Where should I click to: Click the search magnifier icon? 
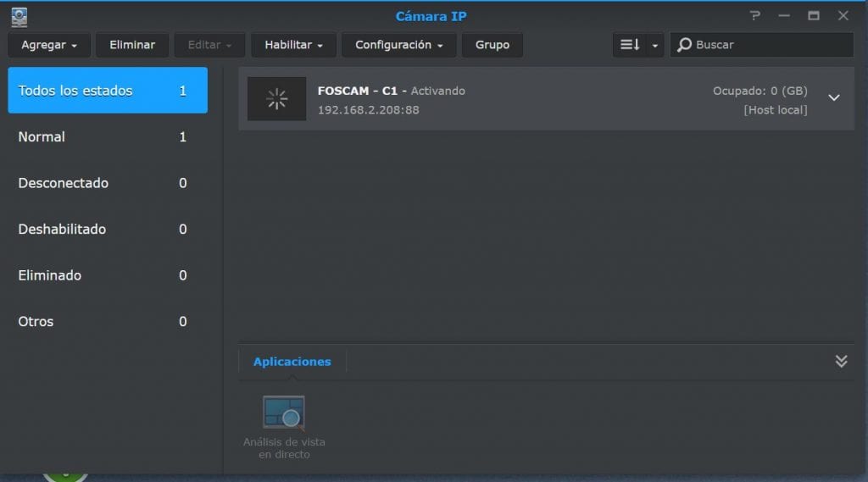click(x=684, y=45)
